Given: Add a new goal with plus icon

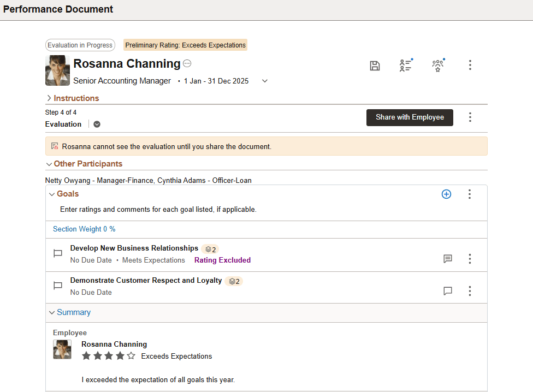Looking at the screenshot, I should (446, 194).
